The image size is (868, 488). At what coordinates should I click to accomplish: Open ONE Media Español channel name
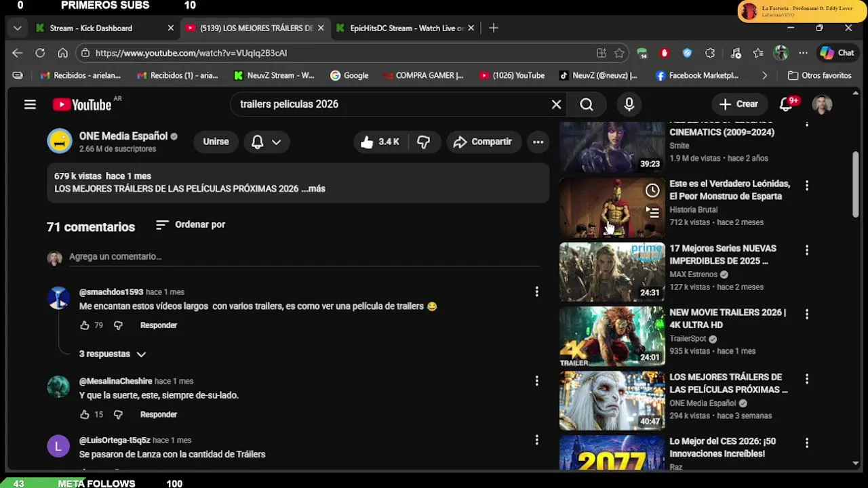pos(123,136)
